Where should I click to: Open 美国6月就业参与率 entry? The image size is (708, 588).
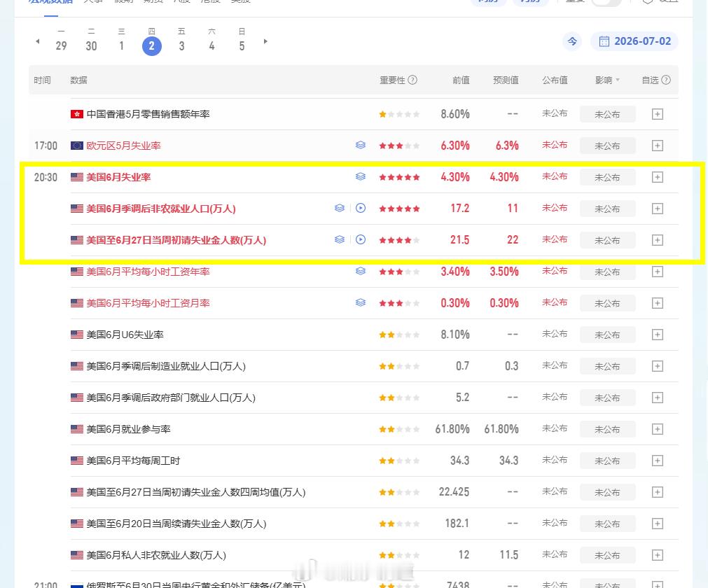[129, 429]
